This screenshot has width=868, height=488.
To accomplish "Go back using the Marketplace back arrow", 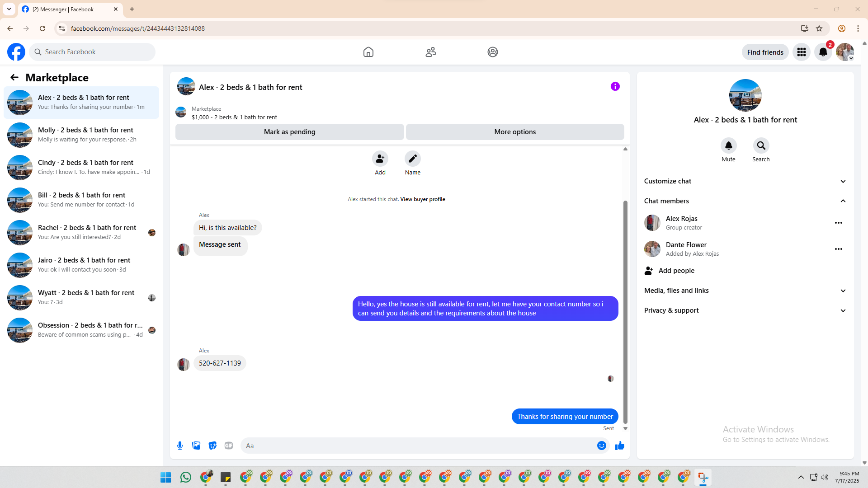I will [x=14, y=77].
